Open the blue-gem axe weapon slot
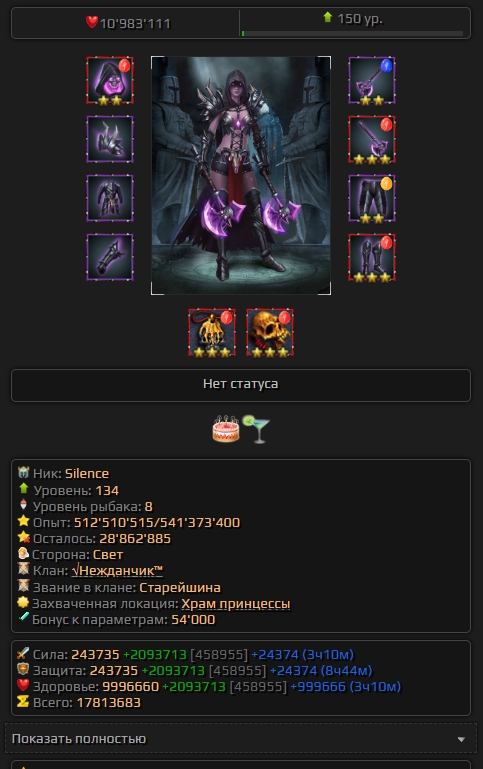Screen dimensions: 483x769 pos(372,80)
